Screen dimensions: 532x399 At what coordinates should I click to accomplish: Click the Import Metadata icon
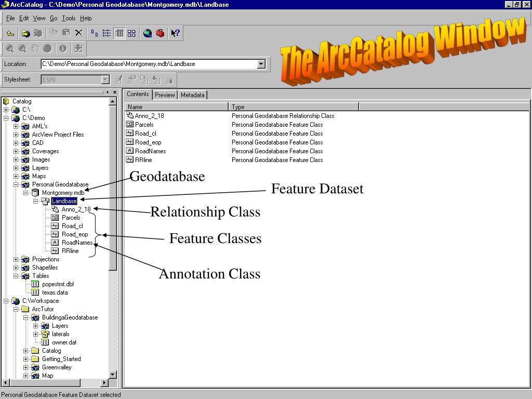(x=156, y=79)
